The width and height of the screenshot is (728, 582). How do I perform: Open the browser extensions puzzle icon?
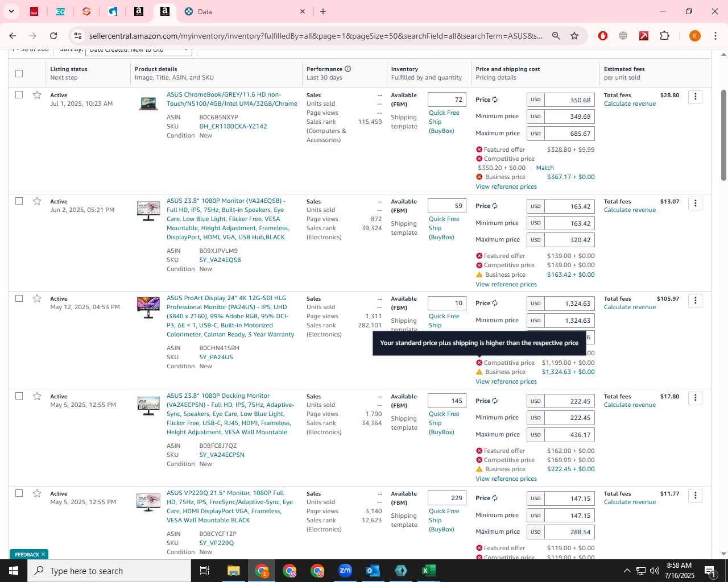(x=664, y=36)
